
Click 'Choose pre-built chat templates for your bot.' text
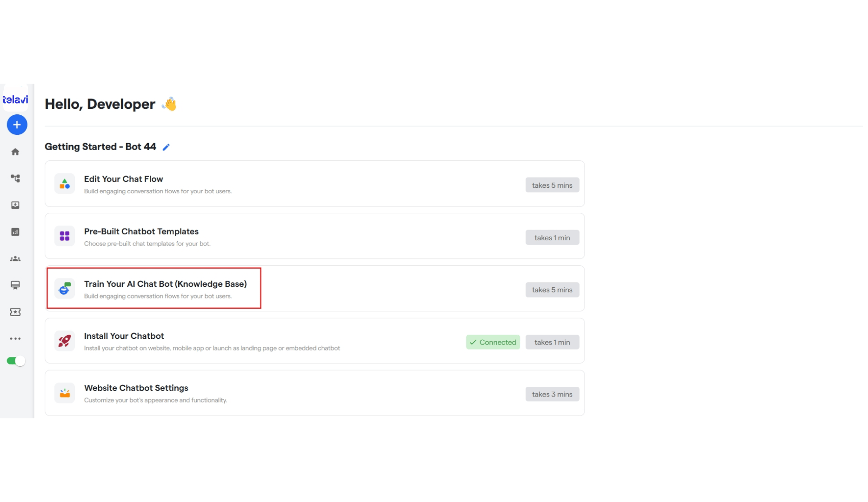click(147, 244)
